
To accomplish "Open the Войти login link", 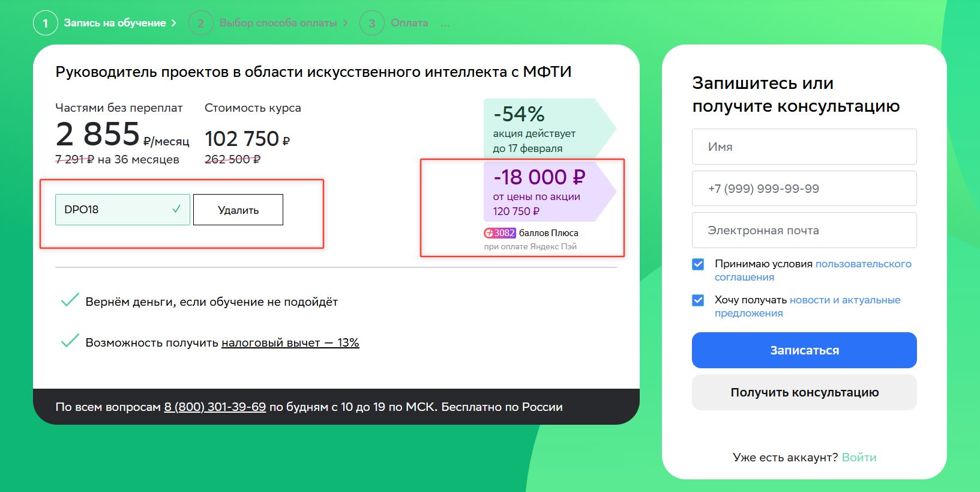I will (x=859, y=457).
